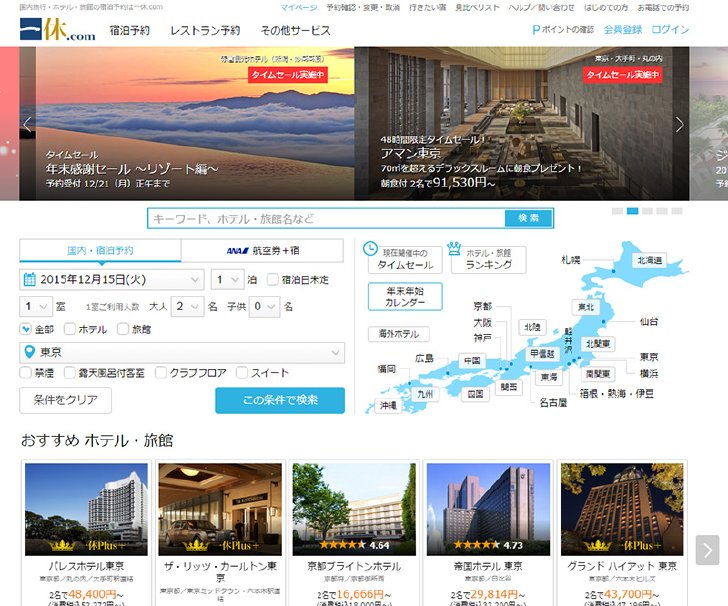Open the crown icon ランキング

click(x=454, y=248)
